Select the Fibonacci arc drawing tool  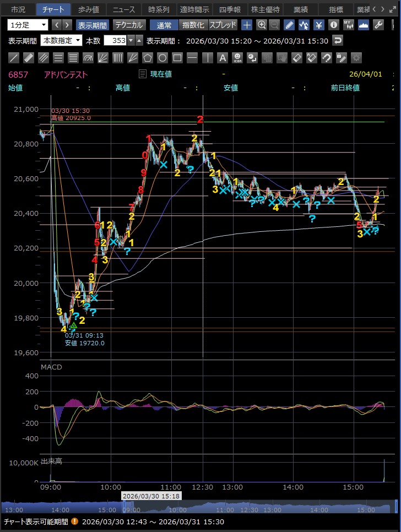(88, 58)
